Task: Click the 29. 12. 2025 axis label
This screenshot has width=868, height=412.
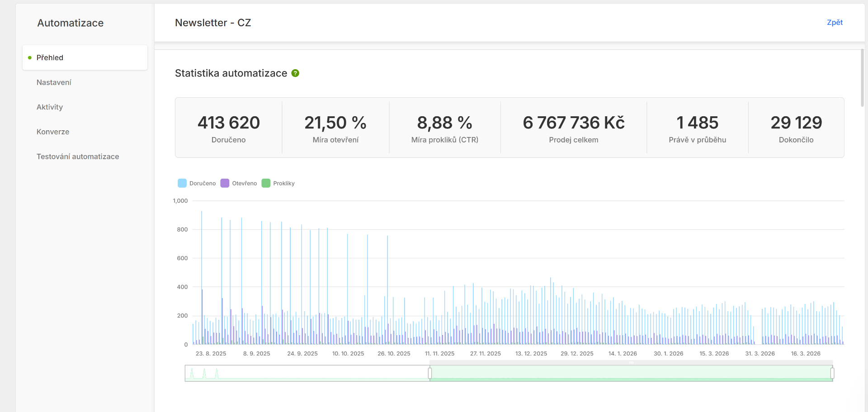Action: (577, 354)
